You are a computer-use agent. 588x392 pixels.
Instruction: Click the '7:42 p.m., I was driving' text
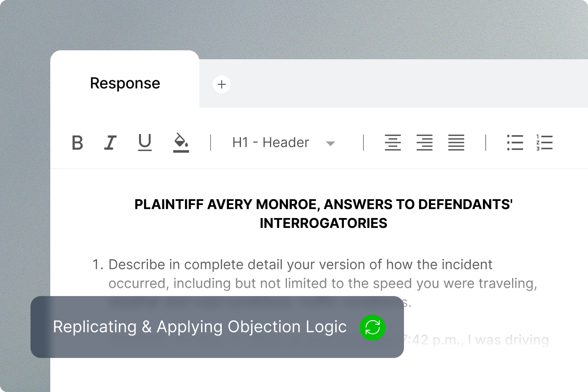coord(476,340)
